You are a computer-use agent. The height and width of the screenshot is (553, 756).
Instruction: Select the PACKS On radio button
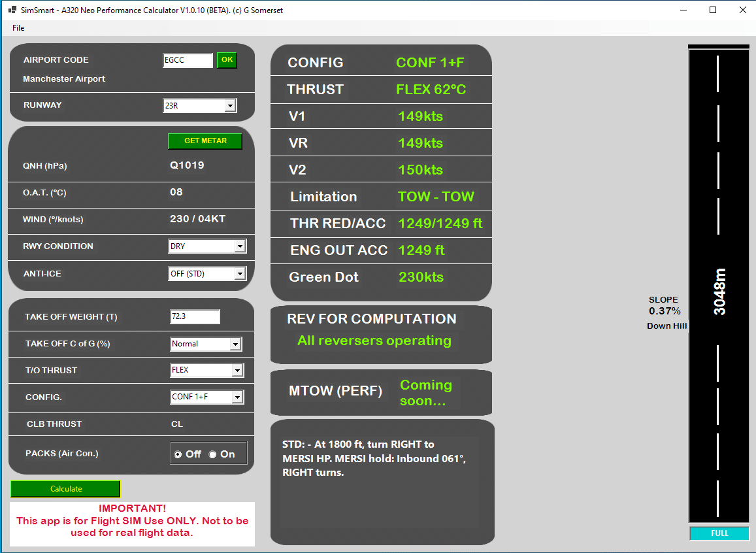[212, 454]
